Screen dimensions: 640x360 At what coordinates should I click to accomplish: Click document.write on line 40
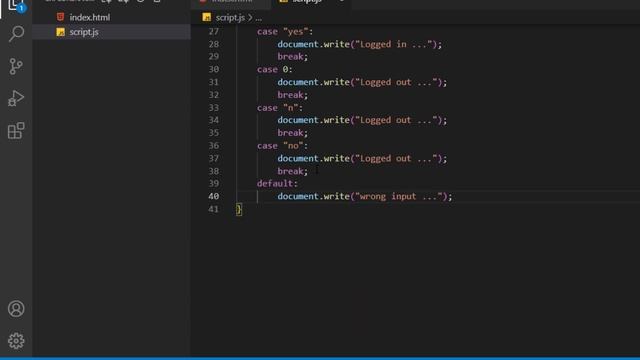(313, 196)
